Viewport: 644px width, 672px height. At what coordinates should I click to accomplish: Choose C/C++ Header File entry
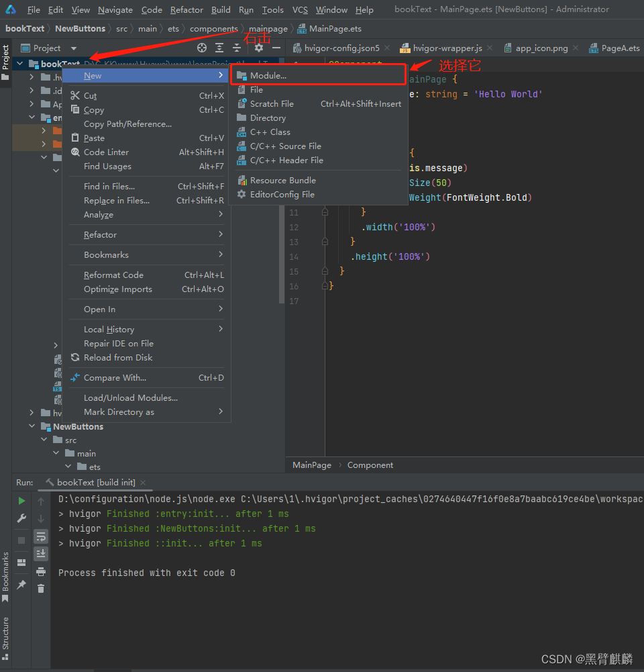pyautogui.click(x=319, y=160)
